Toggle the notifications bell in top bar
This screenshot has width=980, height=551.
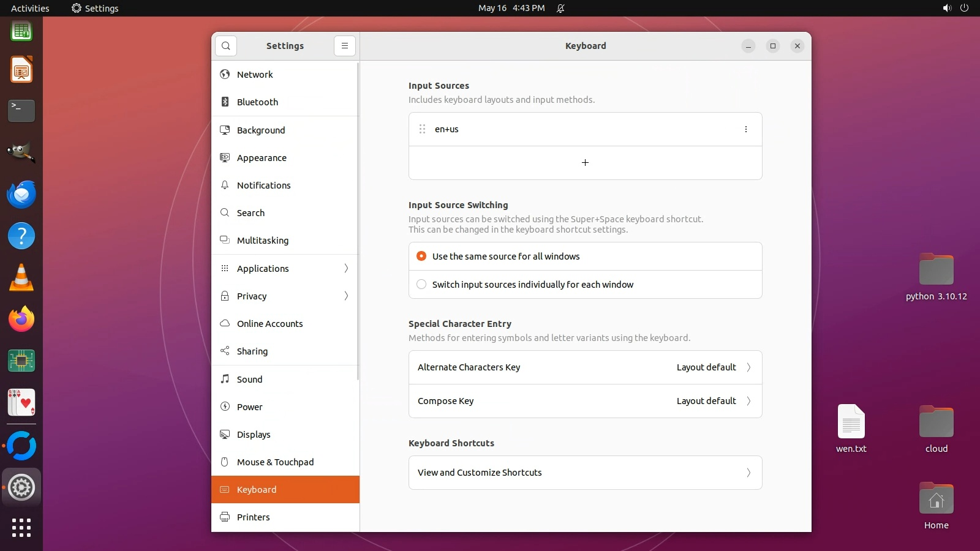pyautogui.click(x=560, y=8)
